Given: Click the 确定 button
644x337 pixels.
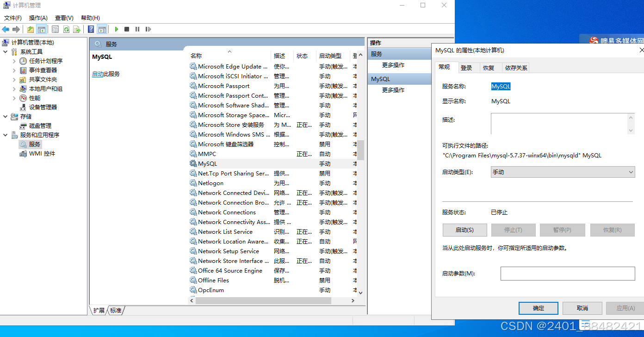Looking at the screenshot, I should pyautogui.click(x=539, y=308).
